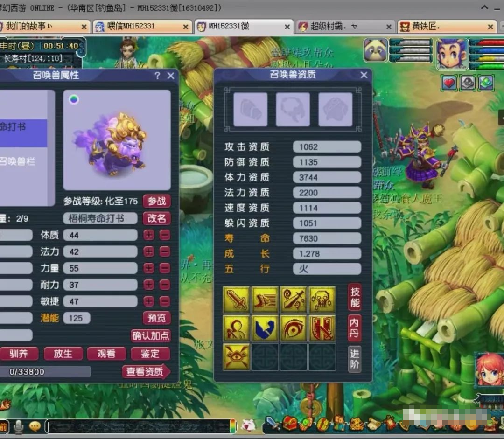The height and width of the screenshot is (439, 504).
Task: Click the 预览 preview button
Action: point(156,318)
